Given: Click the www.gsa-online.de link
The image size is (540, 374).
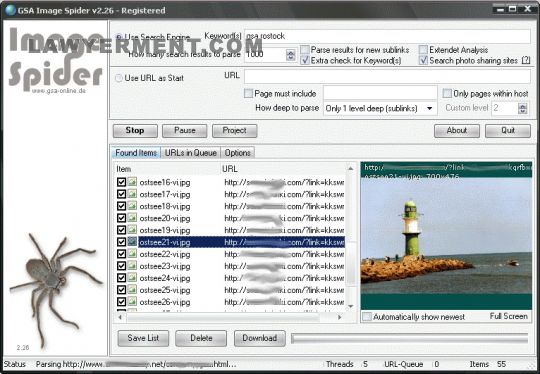Looking at the screenshot, I should tap(59, 91).
